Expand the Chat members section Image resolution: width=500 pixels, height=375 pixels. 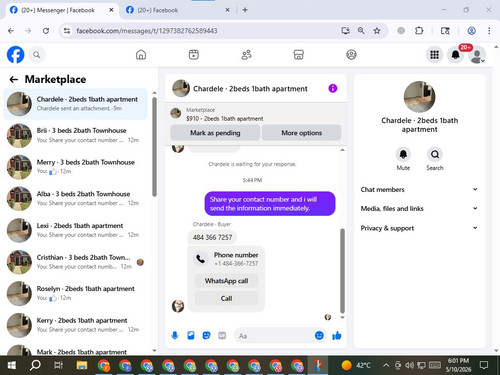click(419, 189)
